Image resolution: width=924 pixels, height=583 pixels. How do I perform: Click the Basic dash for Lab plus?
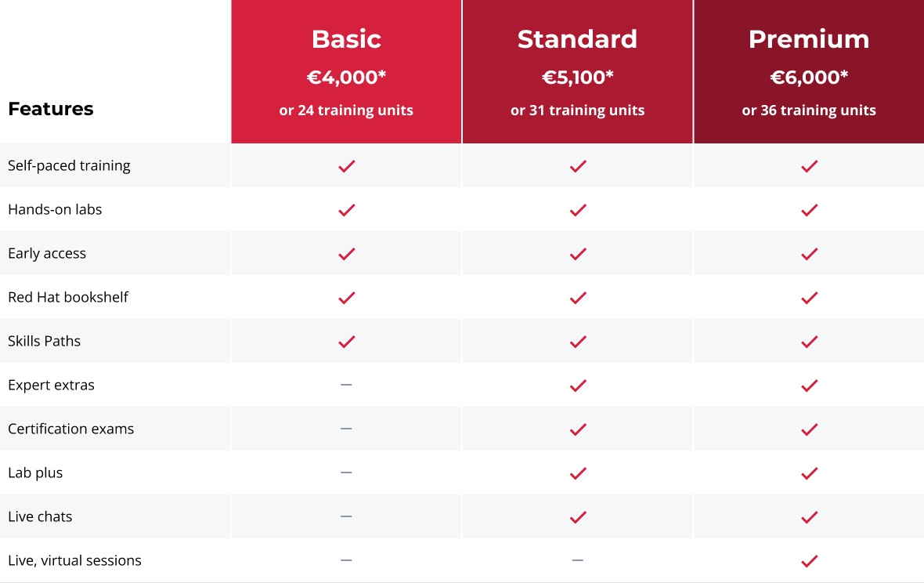(346, 473)
